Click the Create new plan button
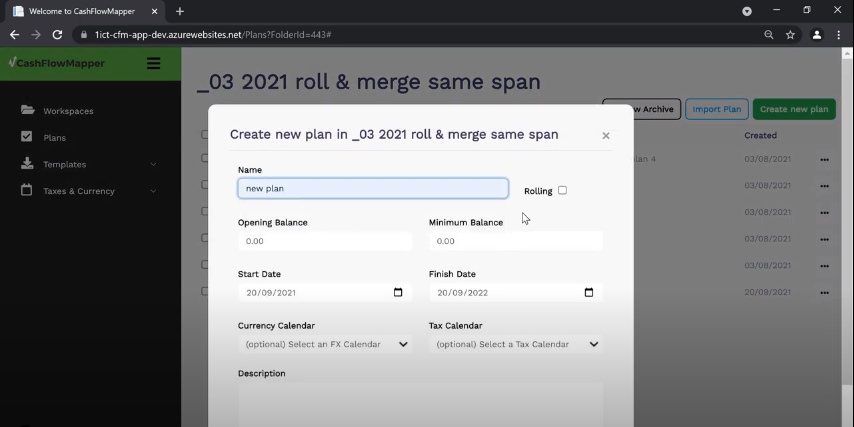Viewport: 854px width, 427px height. (794, 109)
